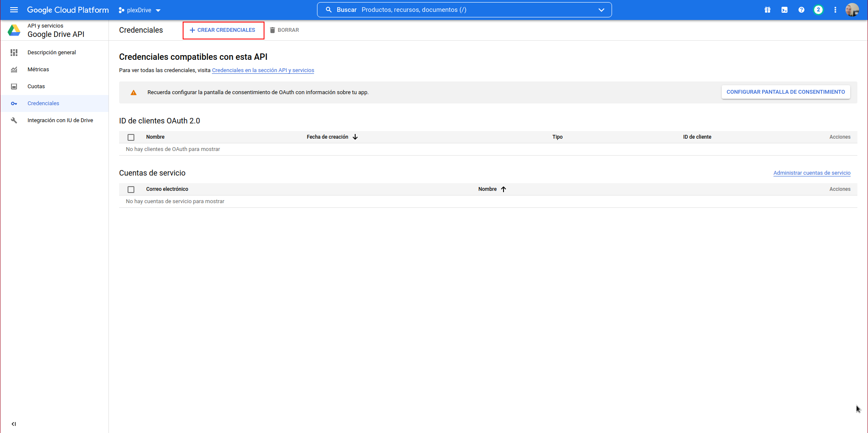Click the user account avatar
The width and height of the screenshot is (868, 433).
click(852, 10)
